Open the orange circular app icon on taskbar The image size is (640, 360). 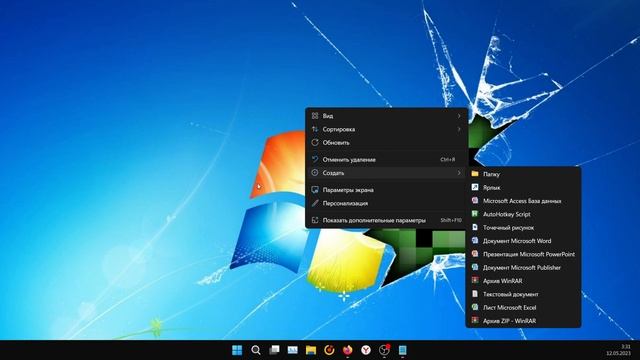tap(329, 350)
